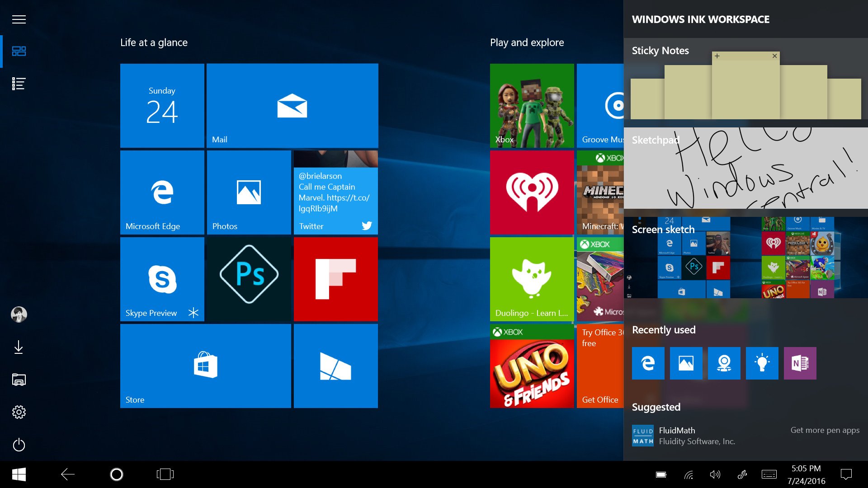The height and width of the screenshot is (488, 868).
Task: Switch to pinned tiles view
Action: tap(19, 51)
